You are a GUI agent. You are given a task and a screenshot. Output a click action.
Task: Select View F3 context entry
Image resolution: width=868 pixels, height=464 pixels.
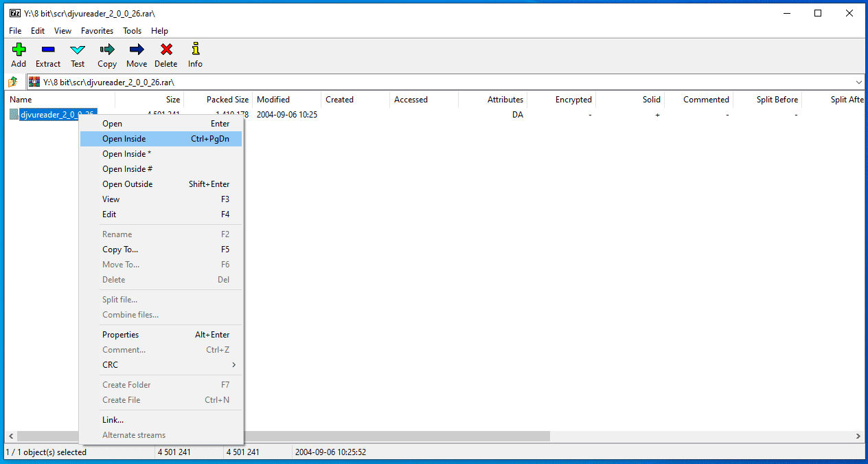click(x=161, y=199)
